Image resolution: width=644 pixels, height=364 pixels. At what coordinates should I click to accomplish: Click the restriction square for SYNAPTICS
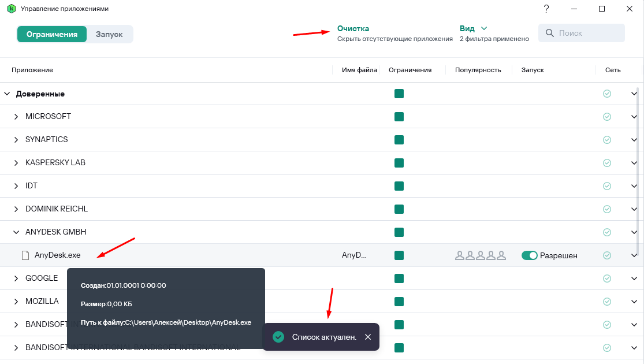point(399,140)
